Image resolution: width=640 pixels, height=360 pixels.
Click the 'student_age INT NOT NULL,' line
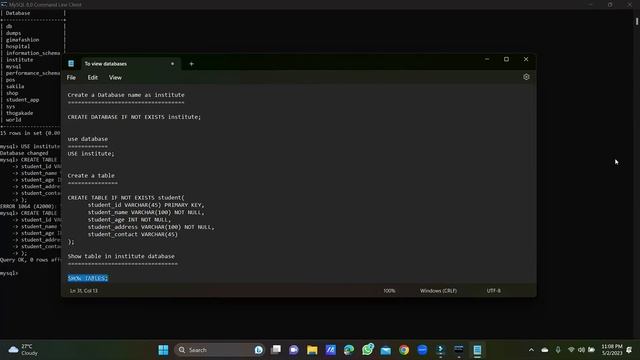click(x=129, y=220)
